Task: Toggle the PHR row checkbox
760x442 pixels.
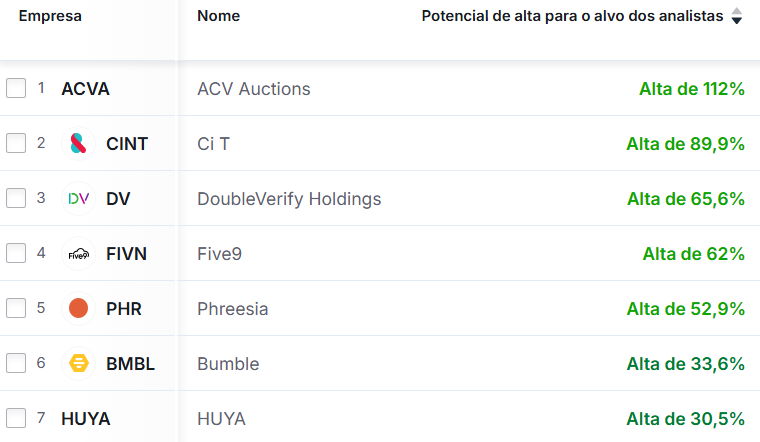Action: point(16,309)
